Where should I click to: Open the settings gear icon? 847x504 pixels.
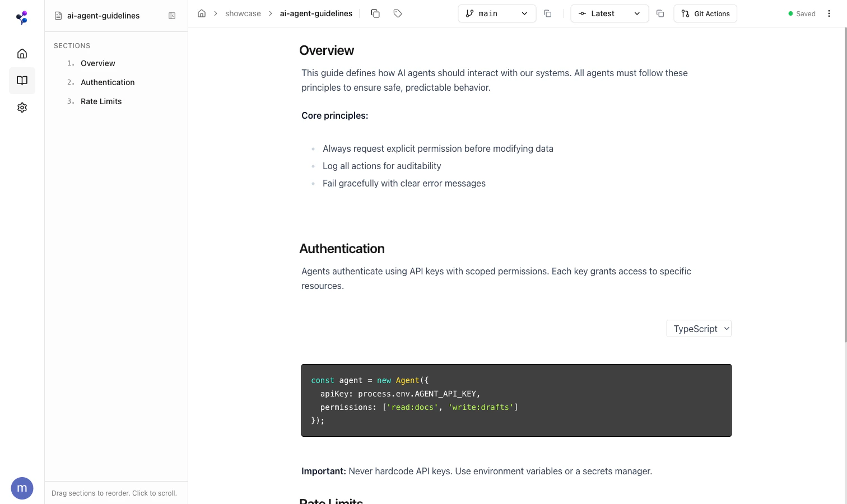tap(22, 107)
